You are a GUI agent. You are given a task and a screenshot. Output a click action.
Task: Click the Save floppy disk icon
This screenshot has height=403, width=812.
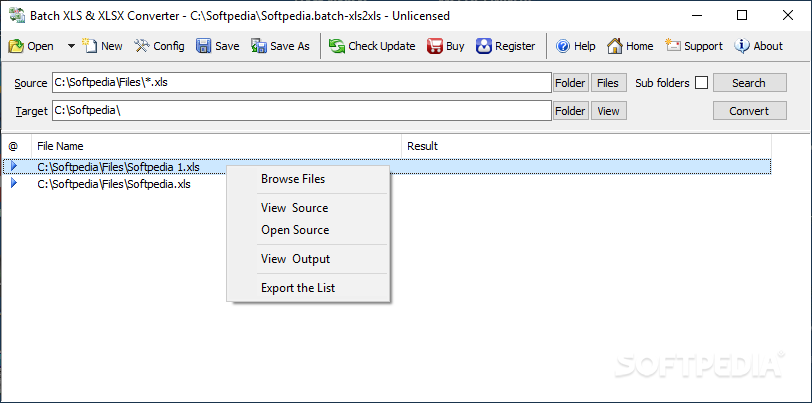point(204,46)
